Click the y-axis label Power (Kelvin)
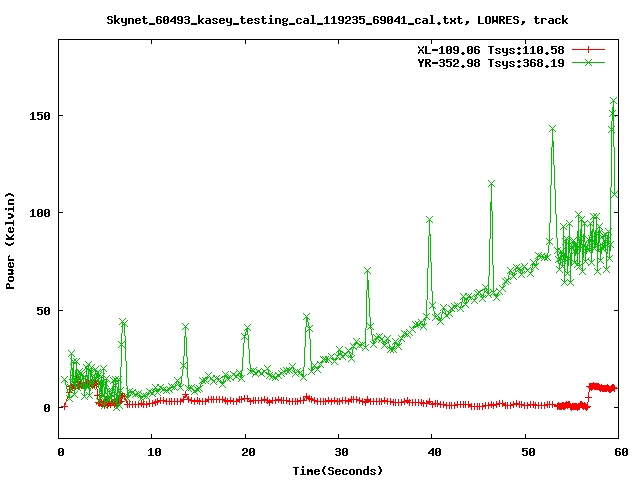This screenshot has width=640, height=480. click(x=10, y=241)
